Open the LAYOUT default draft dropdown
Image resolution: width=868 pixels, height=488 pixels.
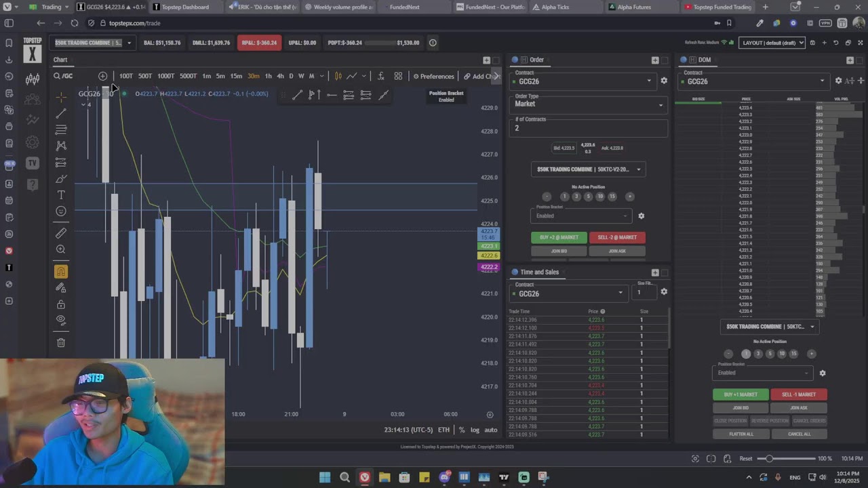click(x=772, y=43)
